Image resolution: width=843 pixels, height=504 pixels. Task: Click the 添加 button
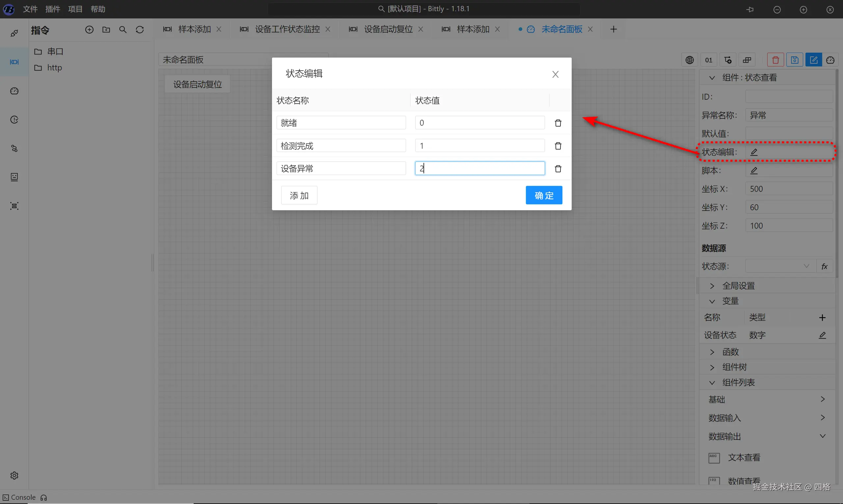point(299,196)
